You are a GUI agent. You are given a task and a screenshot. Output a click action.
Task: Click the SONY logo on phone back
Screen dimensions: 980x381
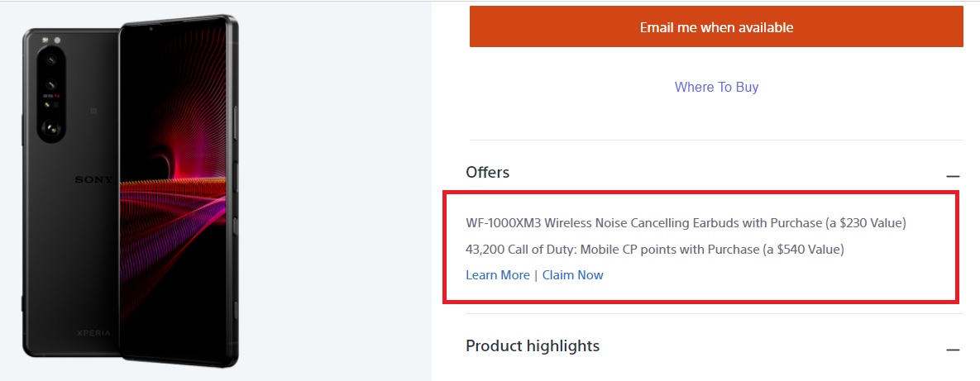click(x=93, y=179)
